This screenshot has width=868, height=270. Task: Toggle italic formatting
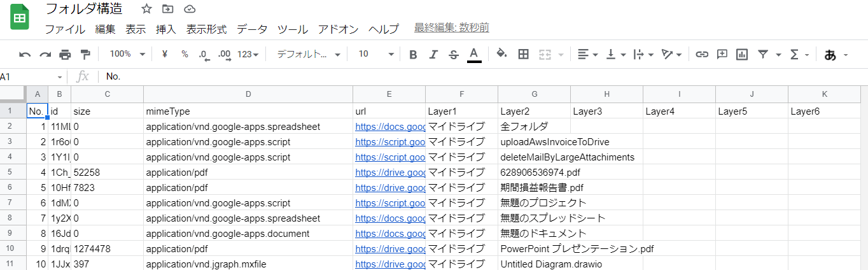click(x=433, y=54)
